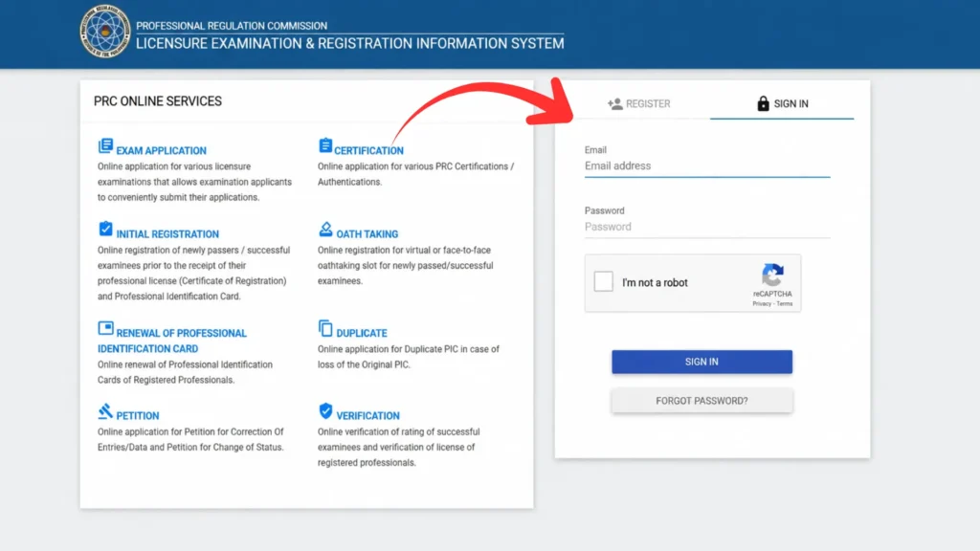Open the Certification service link
Screen dimensions: 980x551
coord(368,150)
